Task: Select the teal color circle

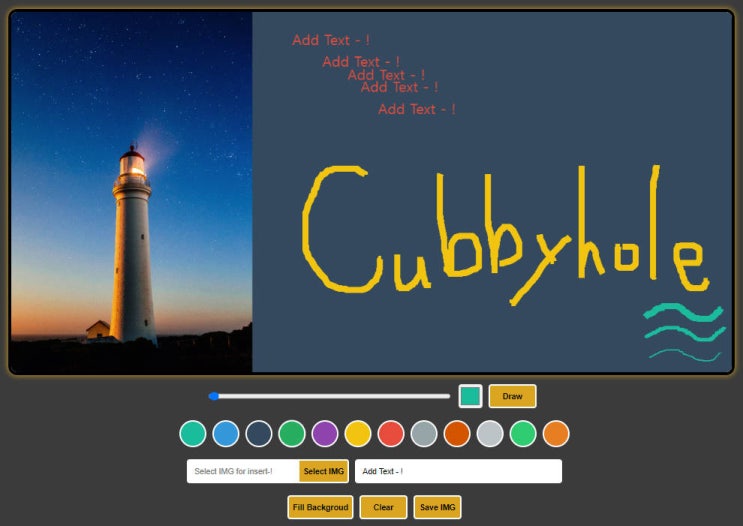Action: point(193,433)
